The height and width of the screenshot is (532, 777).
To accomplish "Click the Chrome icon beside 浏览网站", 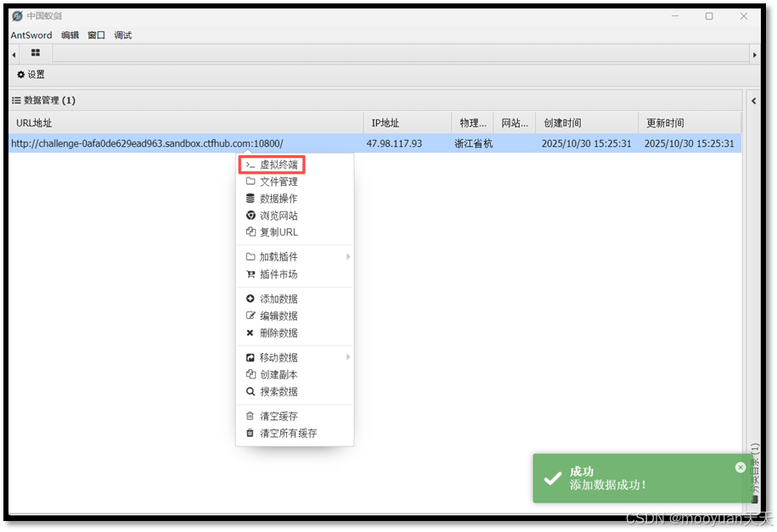I will tap(251, 216).
